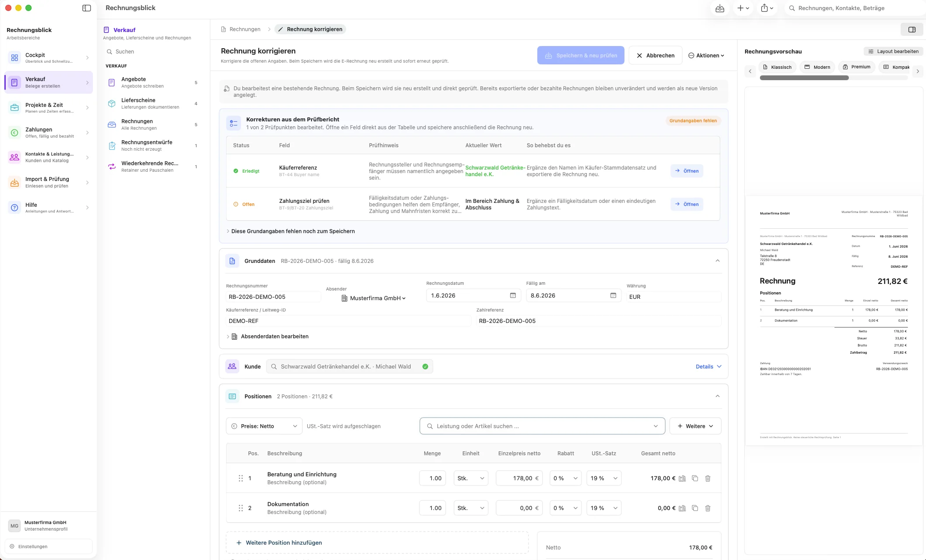Show more layout templates with right arrow
The image size is (926, 560).
[918, 71]
